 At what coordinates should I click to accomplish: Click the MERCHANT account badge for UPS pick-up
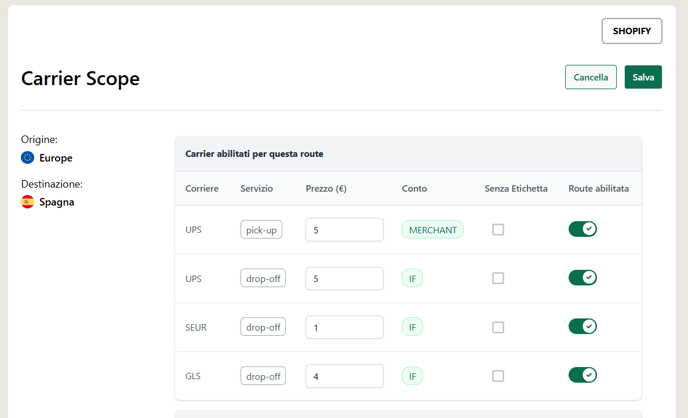click(432, 230)
